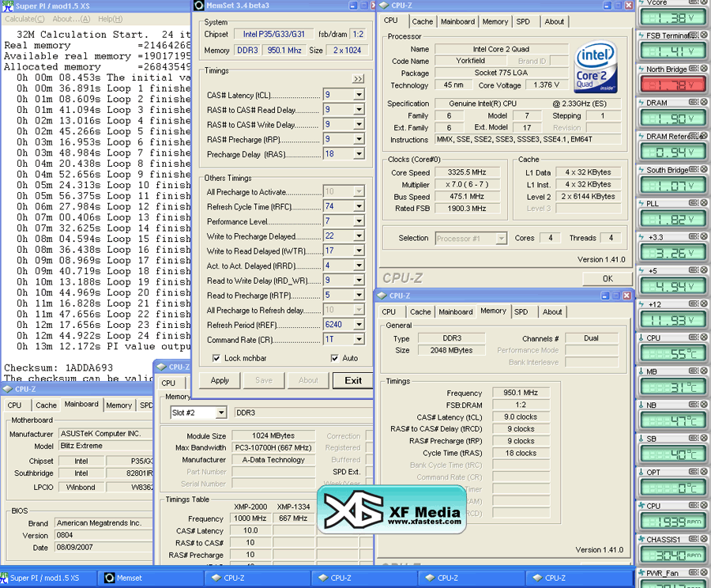Select the Checksum: 1ADDA693 text
Screen dimensions: 711x588
[58, 367]
